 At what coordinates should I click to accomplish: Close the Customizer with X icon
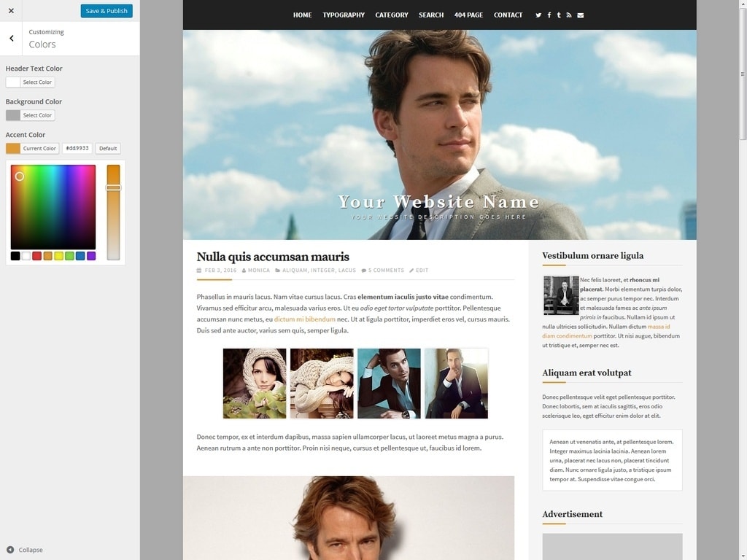pyautogui.click(x=11, y=11)
